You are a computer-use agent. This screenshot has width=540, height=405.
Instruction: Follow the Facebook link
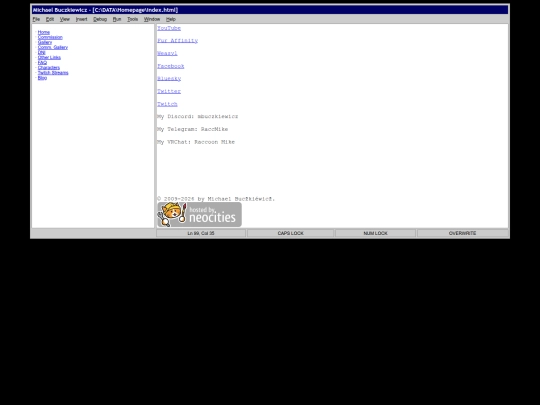tap(171, 66)
